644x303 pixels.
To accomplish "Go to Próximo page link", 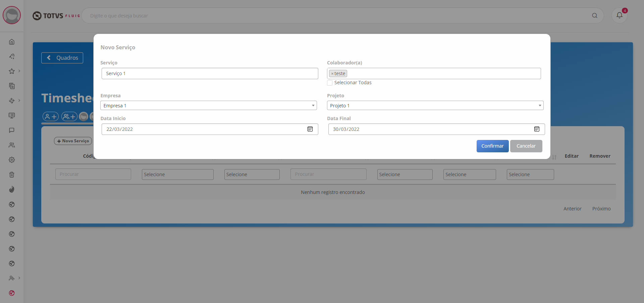I will 601,209.
